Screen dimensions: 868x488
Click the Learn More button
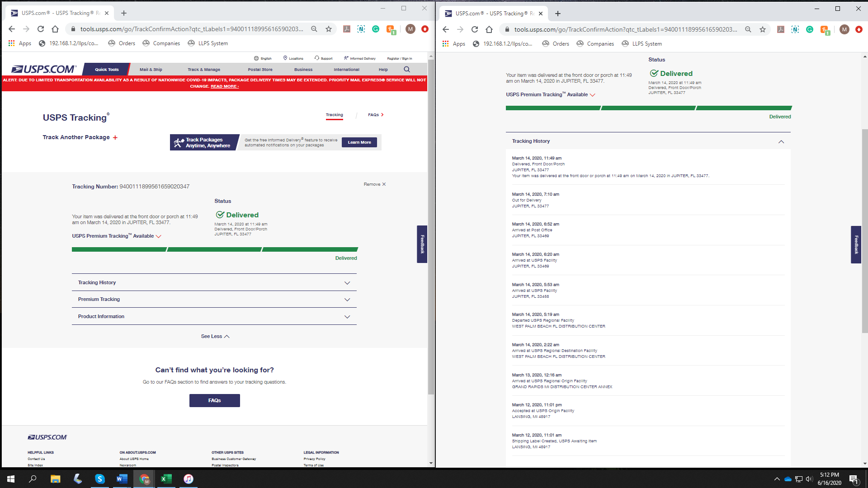tap(359, 142)
